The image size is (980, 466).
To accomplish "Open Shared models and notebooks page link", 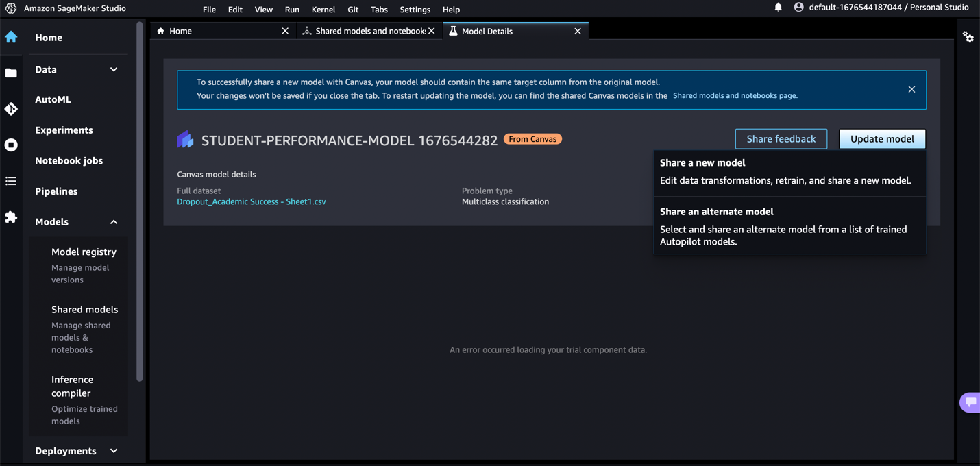I will pos(735,95).
